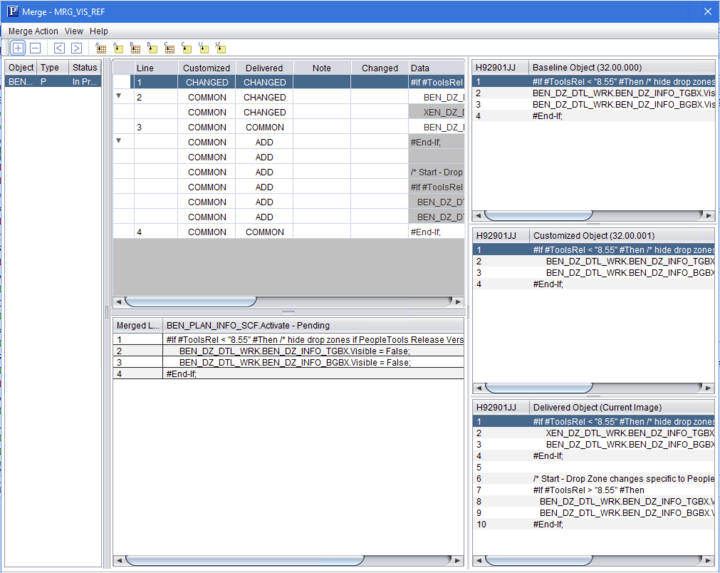Click the 'C' grid merge-all icon

click(x=169, y=48)
